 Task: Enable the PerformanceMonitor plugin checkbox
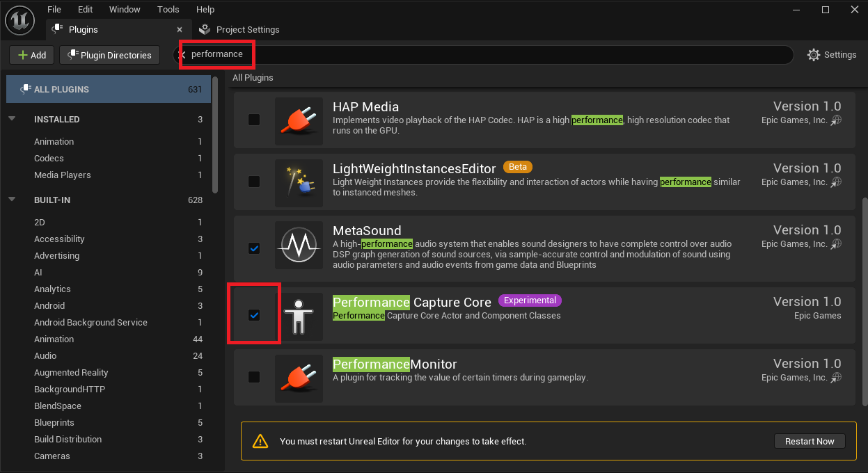[x=254, y=377]
